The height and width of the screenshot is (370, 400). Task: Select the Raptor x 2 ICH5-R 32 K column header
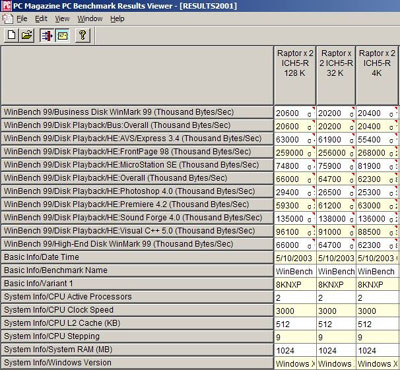pos(336,75)
